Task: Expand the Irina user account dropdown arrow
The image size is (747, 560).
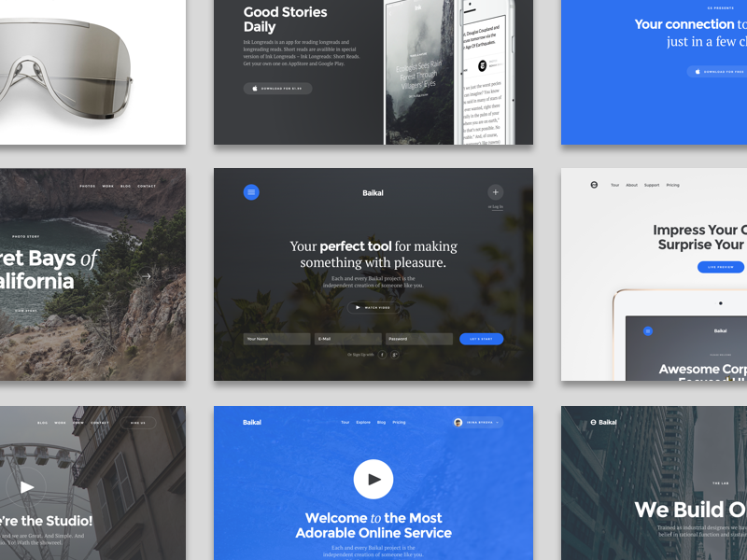Action: 498,423
